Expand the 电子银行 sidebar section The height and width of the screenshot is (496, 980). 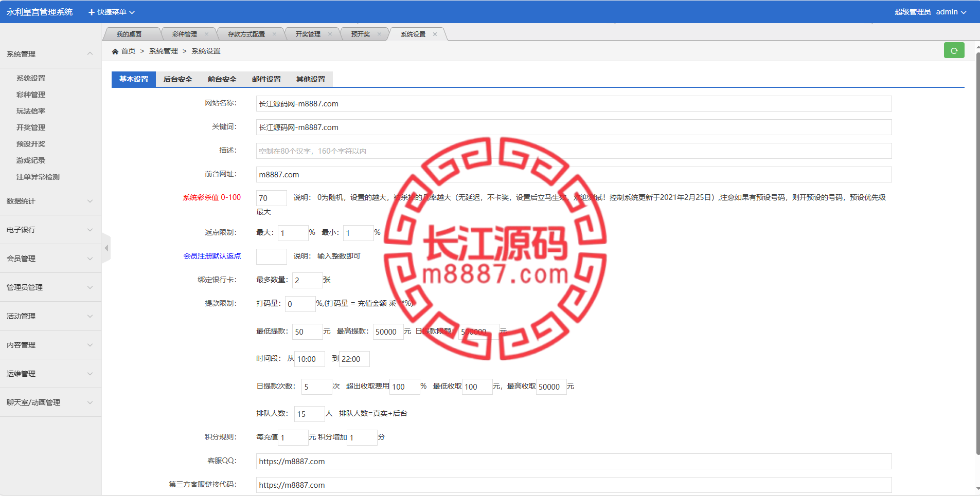pos(50,230)
